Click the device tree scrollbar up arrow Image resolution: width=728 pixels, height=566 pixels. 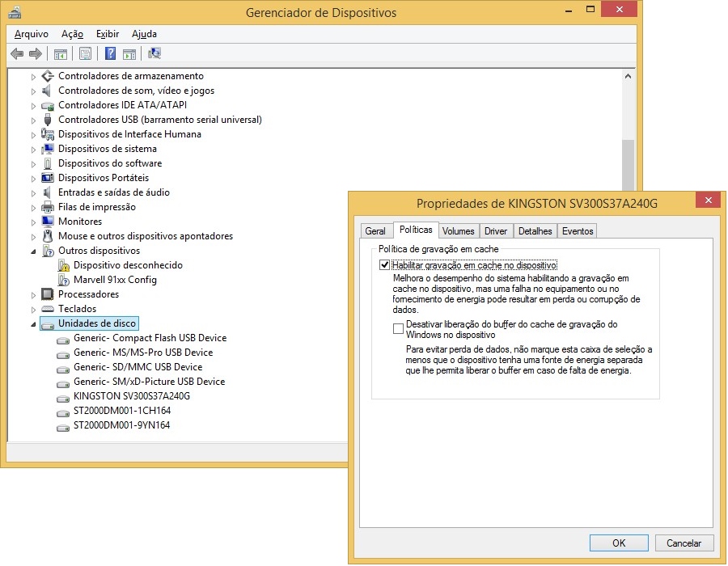(628, 76)
